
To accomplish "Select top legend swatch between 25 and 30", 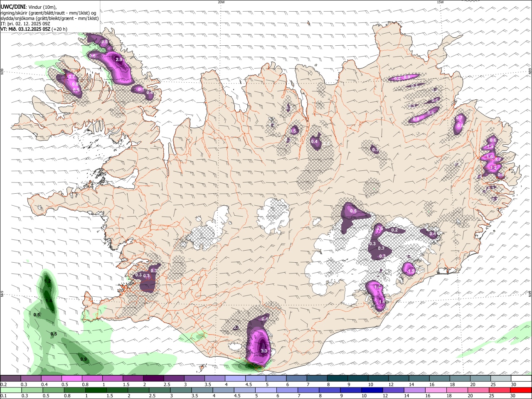I will pos(501,379).
